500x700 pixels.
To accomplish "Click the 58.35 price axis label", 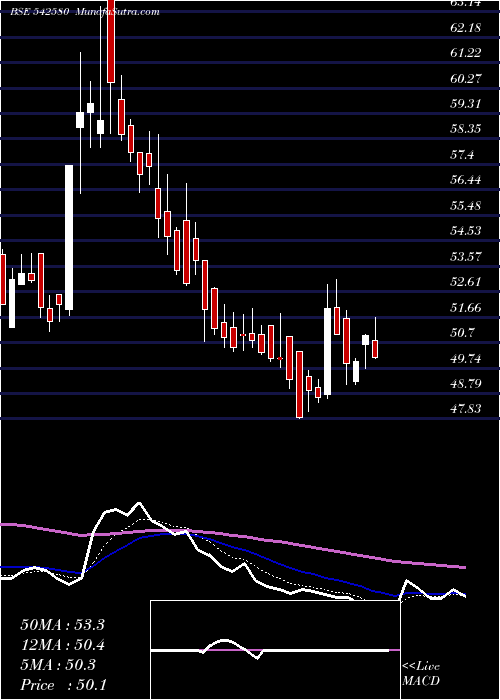I will pos(466,129).
